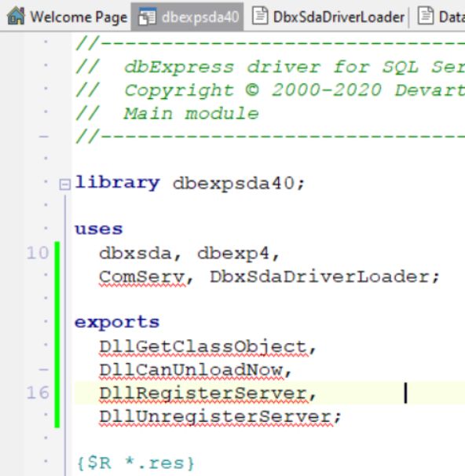Screen dimensions: 465x476
Task: Click the 'DllRegisterServer' export
Action: click(203, 394)
